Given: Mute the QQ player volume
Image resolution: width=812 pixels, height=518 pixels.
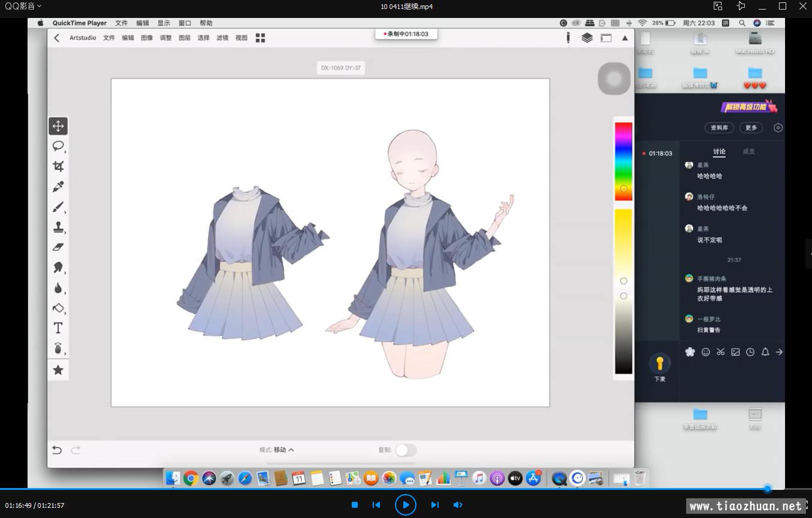Looking at the screenshot, I should (458, 505).
